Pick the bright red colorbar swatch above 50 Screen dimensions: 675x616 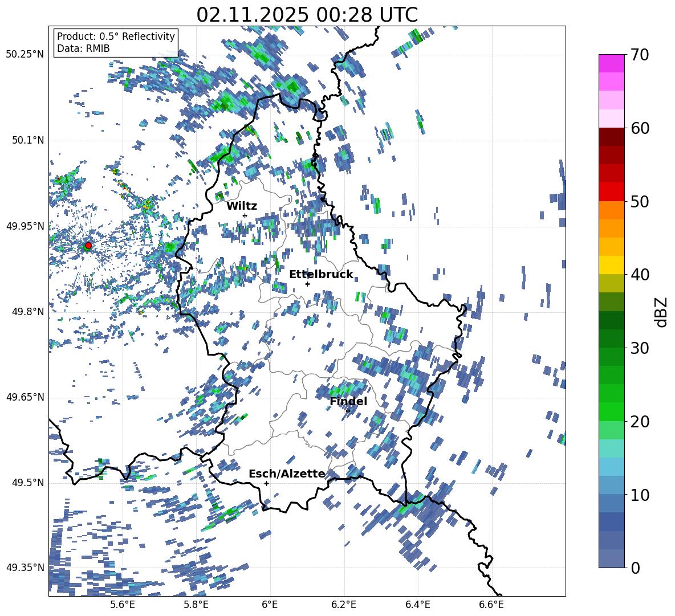pos(611,191)
